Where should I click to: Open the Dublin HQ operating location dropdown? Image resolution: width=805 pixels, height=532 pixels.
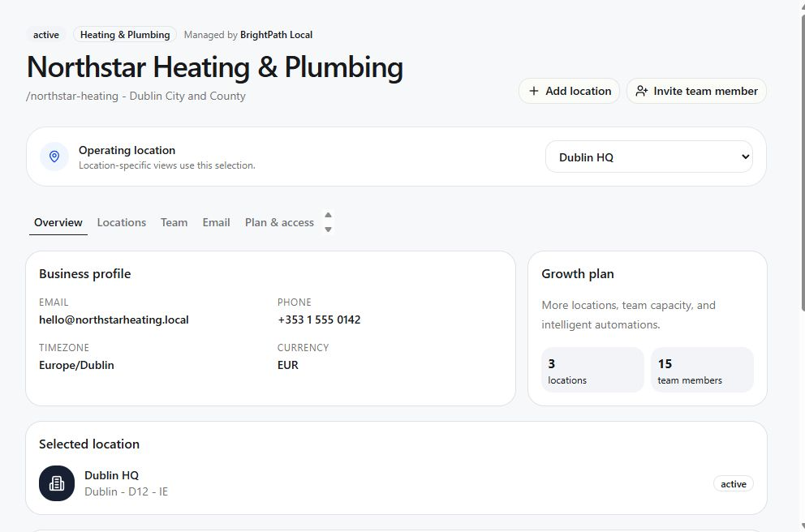(649, 157)
